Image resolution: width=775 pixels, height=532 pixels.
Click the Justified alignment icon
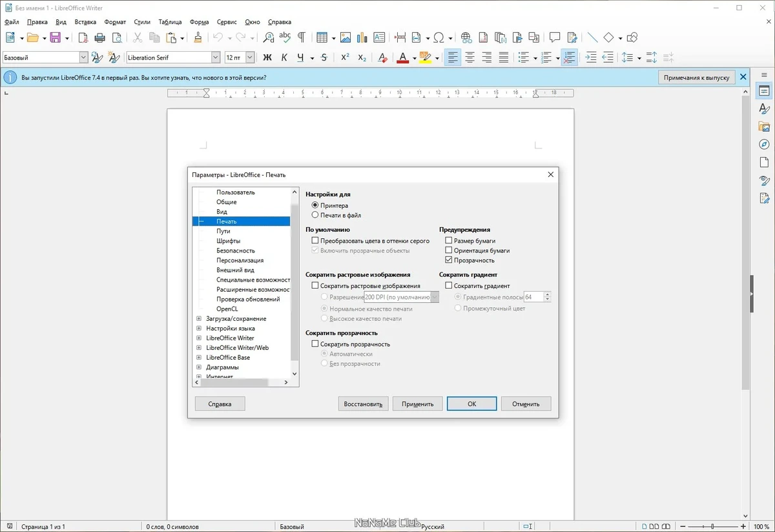click(504, 57)
